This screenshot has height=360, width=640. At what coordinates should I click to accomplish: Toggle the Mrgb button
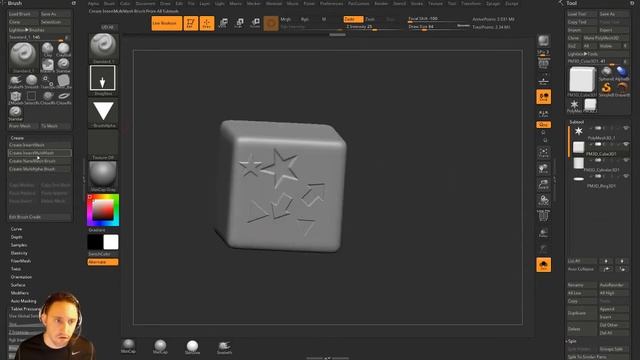click(286, 19)
